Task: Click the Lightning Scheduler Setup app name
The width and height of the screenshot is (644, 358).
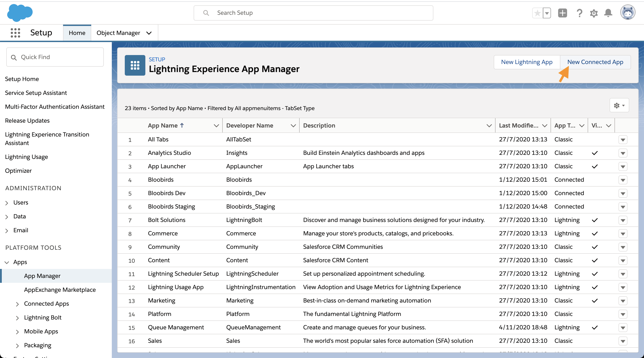Action: point(183,274)
